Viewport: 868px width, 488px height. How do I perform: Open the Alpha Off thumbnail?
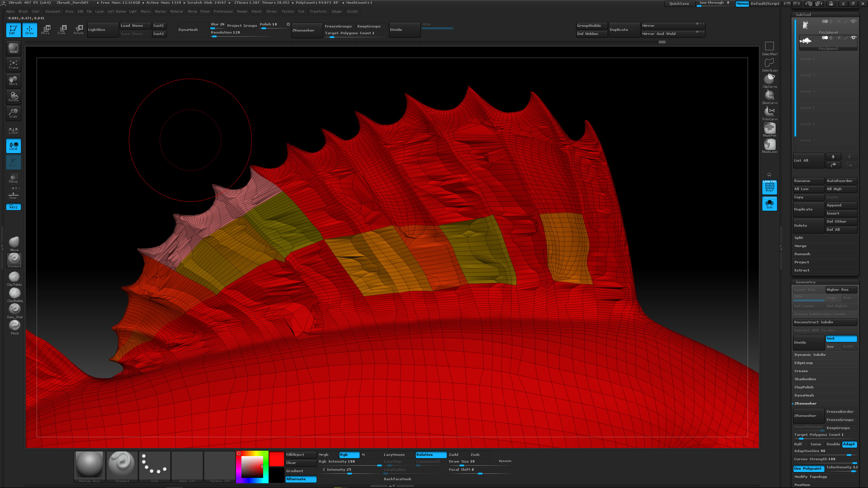187,467
